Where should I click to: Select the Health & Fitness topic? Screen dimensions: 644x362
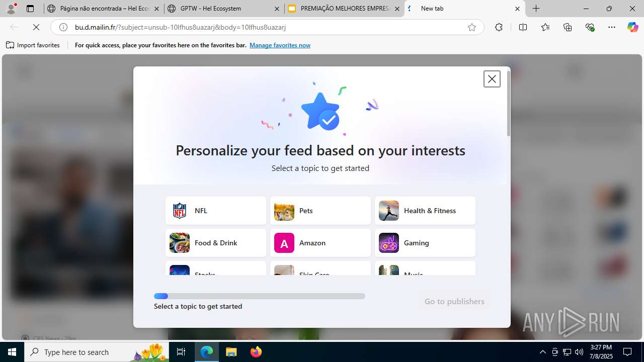(x=425, y=211)
